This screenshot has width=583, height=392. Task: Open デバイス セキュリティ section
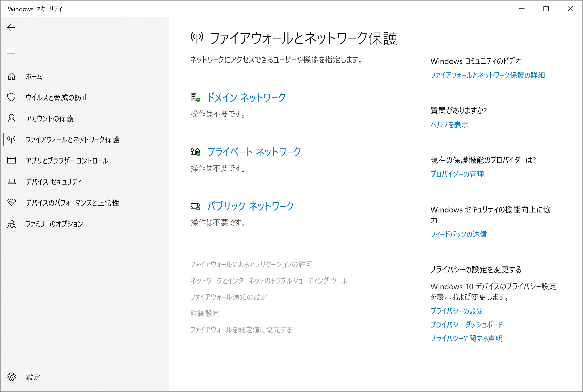[53, 182]
